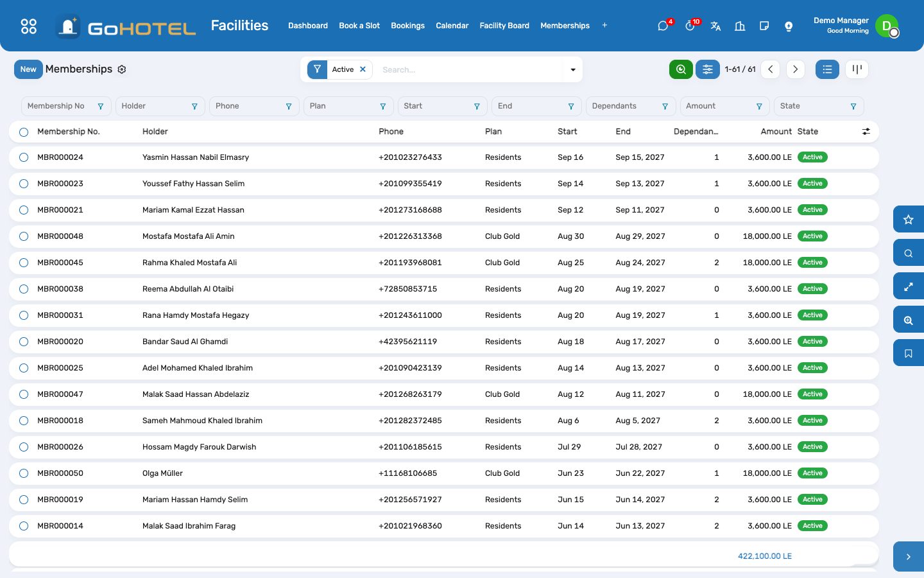
Task: Switch to kanban view
Action: (x=857, y=69)
